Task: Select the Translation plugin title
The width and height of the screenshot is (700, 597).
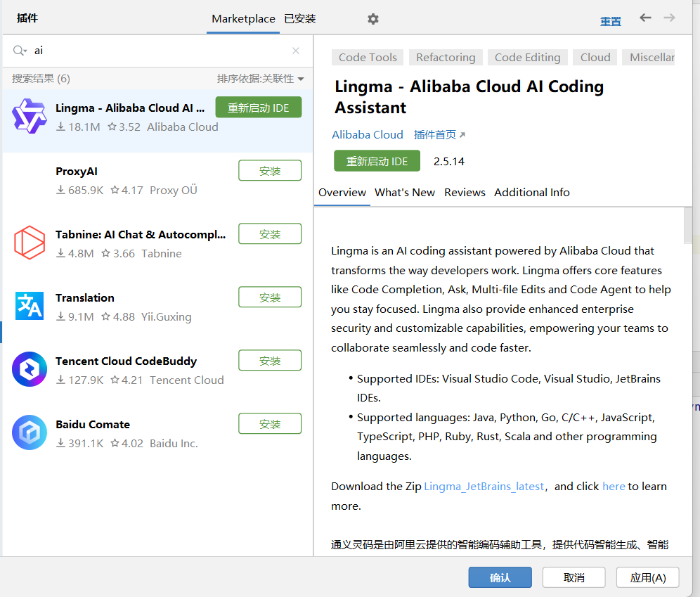Action: (x=85, y=298)
